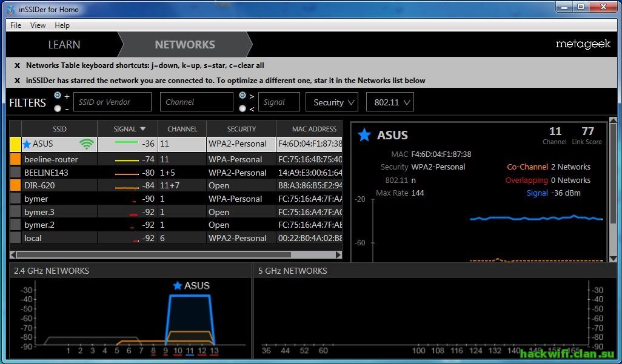Screen dimensions: 622x364
Task: Maximize the inSSIDer window
Action: [x=581, y=7]
